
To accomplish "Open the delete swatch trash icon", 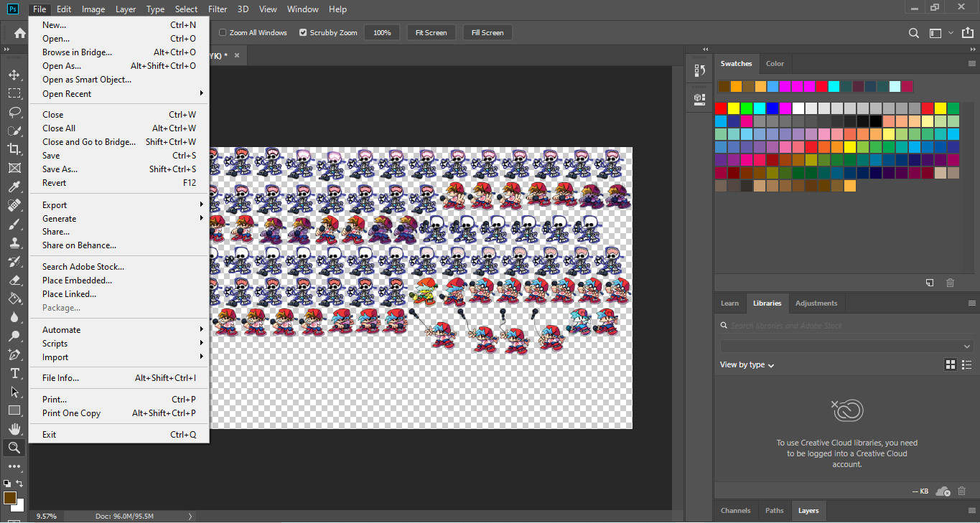I will point(950,283).
